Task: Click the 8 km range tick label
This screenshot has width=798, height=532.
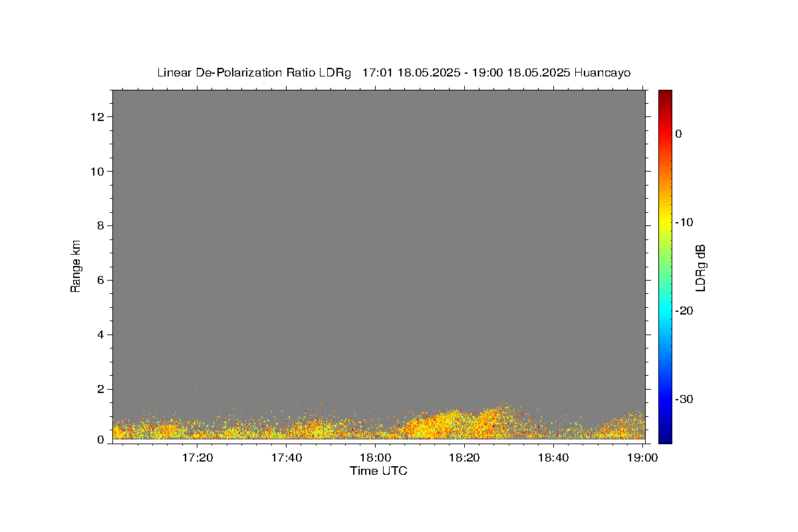Action: click(102, 226)
